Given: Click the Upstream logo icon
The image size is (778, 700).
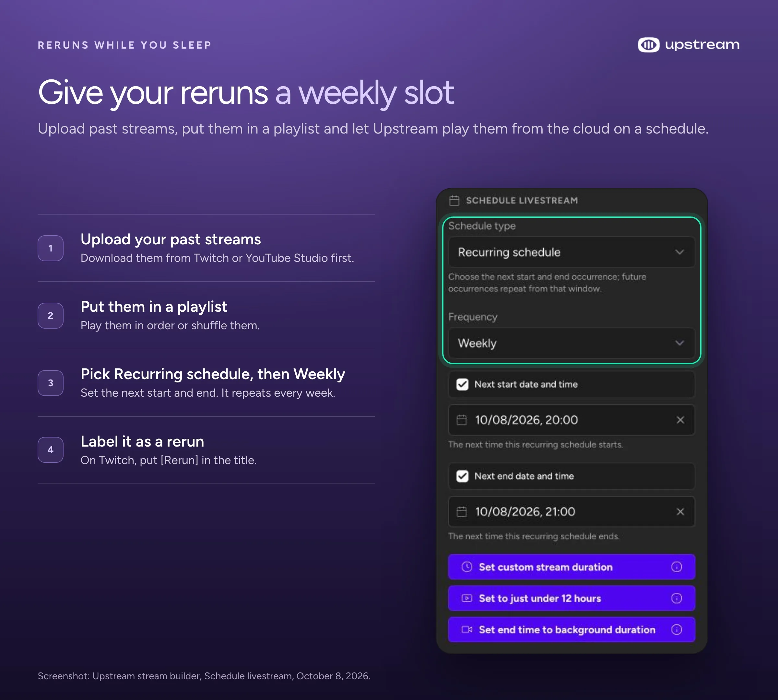Looking at the screenshot, I should click(x=648, y=45).
